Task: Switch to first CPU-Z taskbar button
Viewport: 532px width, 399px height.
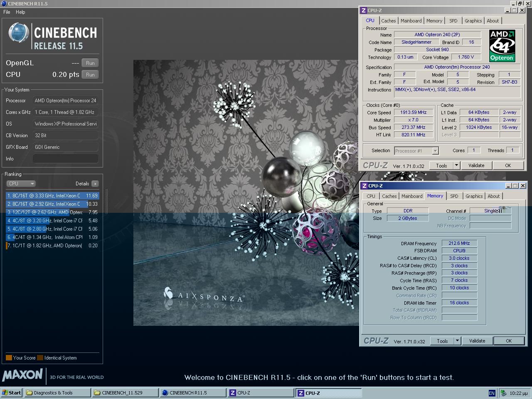Action: point(261,393)
